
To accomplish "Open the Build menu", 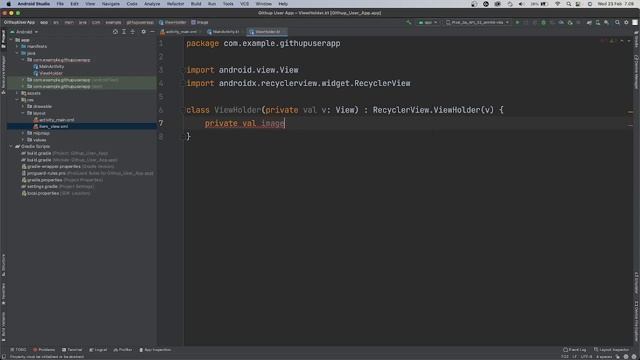I will click(196, 4).
